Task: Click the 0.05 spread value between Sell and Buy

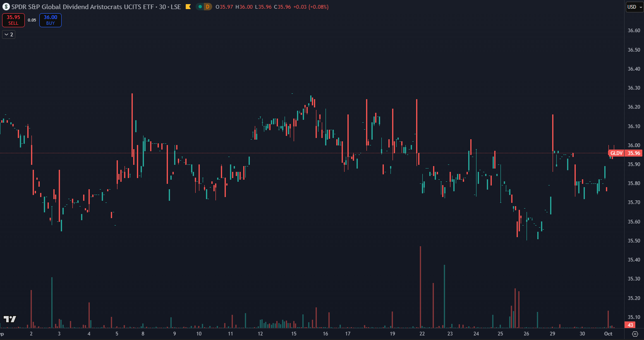Action: 32,20
